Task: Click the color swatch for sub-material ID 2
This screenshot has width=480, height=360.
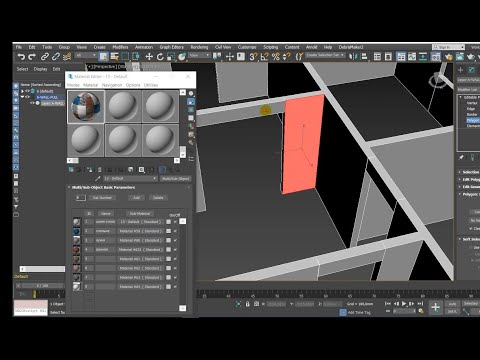Action: pyautogui.click(x=168, y=231)
